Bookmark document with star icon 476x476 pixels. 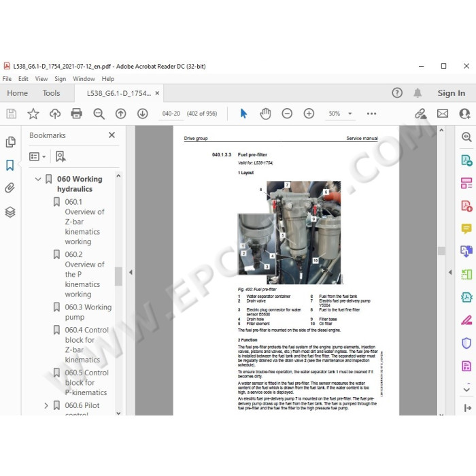click(33, 114)
